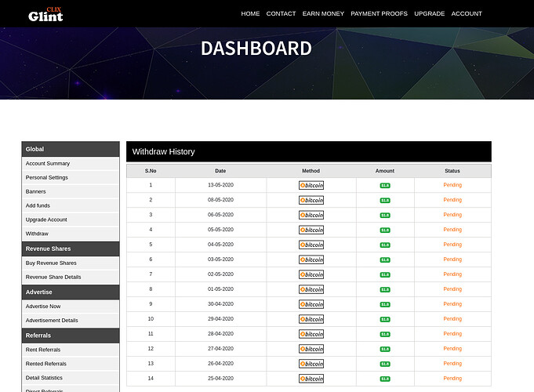This screenshot has width=534, height=392.
Task: Open the ACCOUNT menu in the header
Action: (x=467, y=14)
